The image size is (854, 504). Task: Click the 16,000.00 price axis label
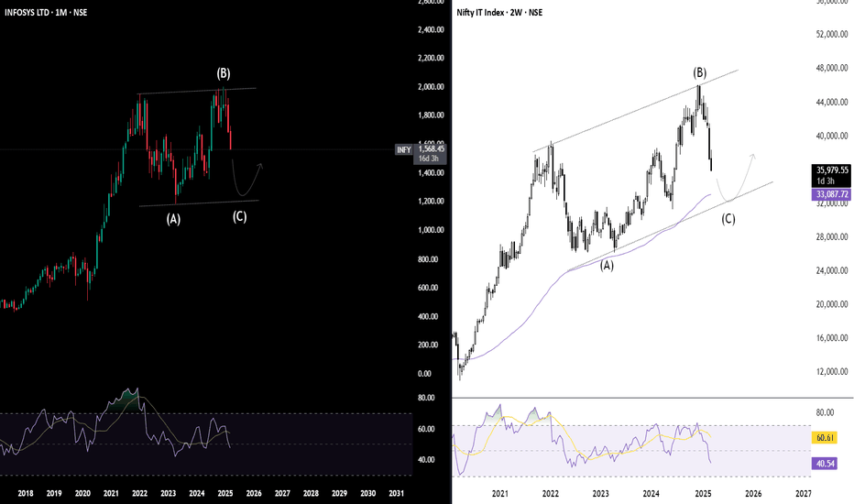[832, 338]
